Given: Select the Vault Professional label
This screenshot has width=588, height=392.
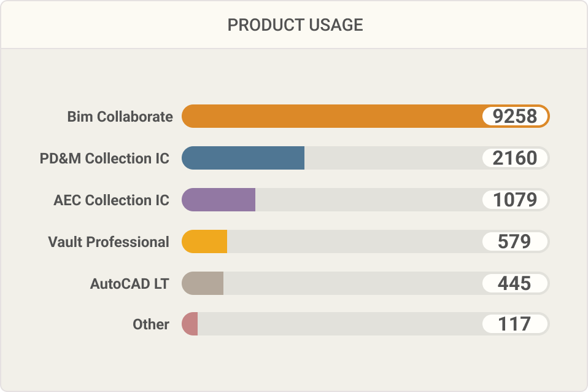Looking at the screenshot, I should point(109,242).
